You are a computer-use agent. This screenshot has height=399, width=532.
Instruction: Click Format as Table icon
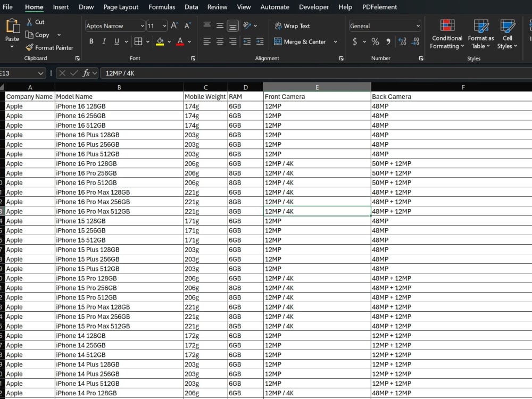(x=481, y=26)
